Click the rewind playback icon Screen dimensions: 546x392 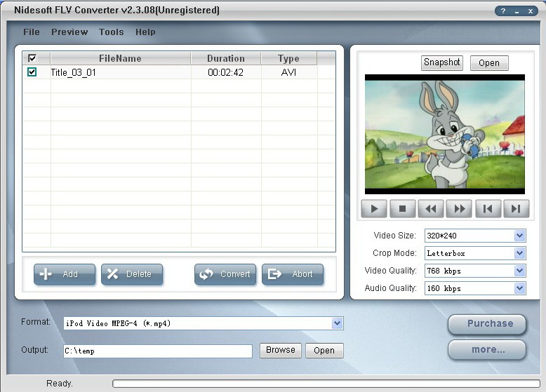[431, 209]
